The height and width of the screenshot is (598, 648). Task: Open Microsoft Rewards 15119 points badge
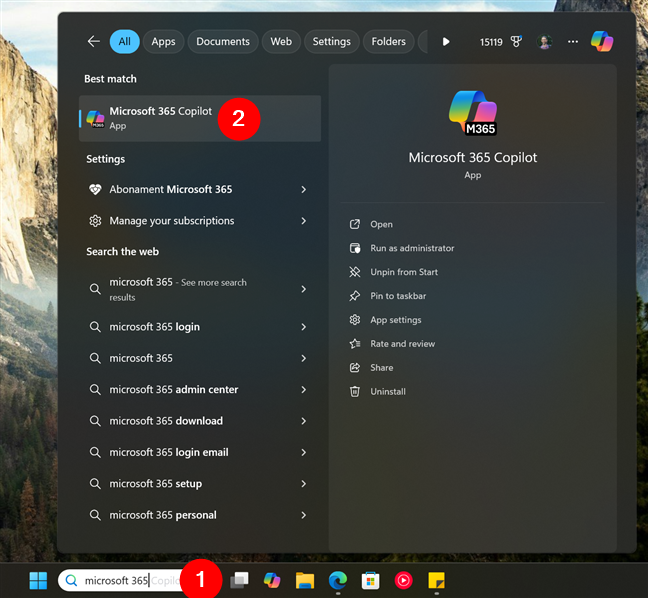[500, 42]
